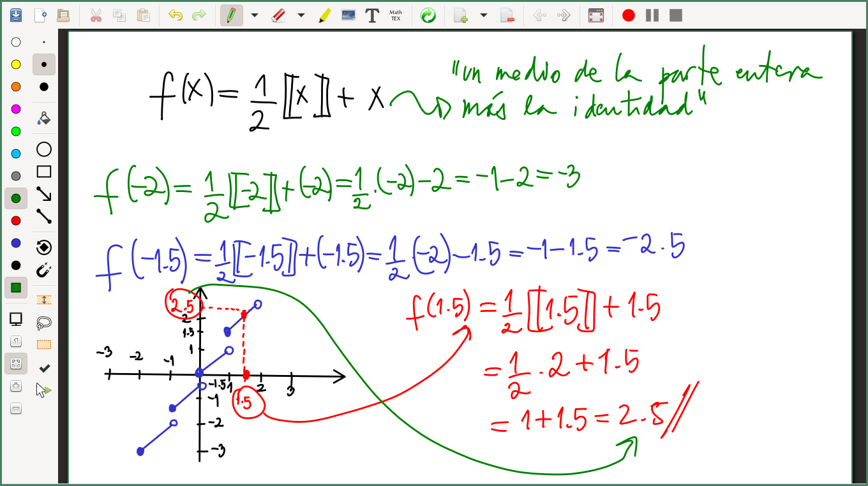Stop the audio recording
Image resolution: width=868 pixels, height=486 pixels.
coord(676,15)
